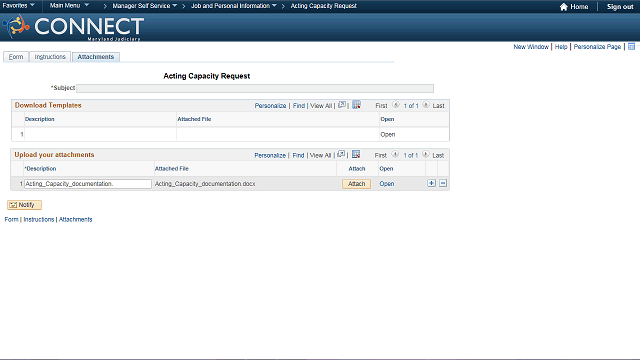
Task: Open the Main Menu dropdown
Action: [x=69, y=6]
